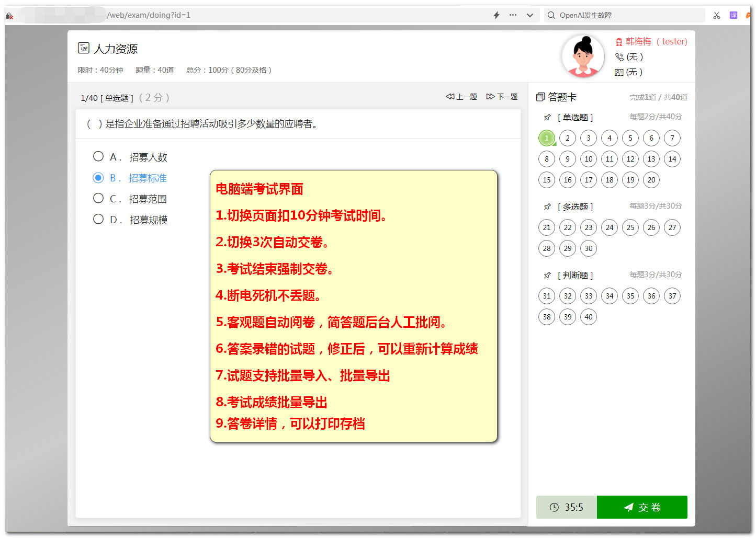Click the pin icon next to 判断题
This screenshot has height=538, width=756.
pyautogui.click(x=547, y=275)
